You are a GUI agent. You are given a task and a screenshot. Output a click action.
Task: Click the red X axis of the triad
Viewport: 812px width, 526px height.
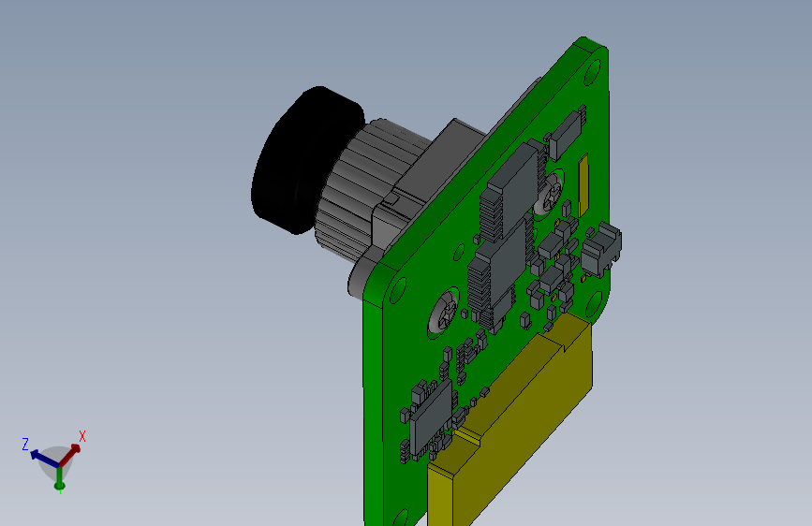tap(70, 454)
